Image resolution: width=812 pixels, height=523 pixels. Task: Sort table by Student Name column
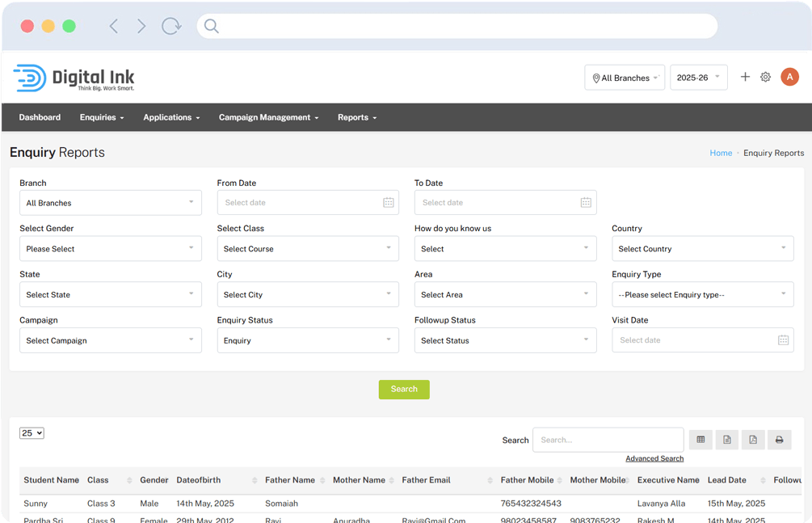pyautogui.click(x=52, y=480)
